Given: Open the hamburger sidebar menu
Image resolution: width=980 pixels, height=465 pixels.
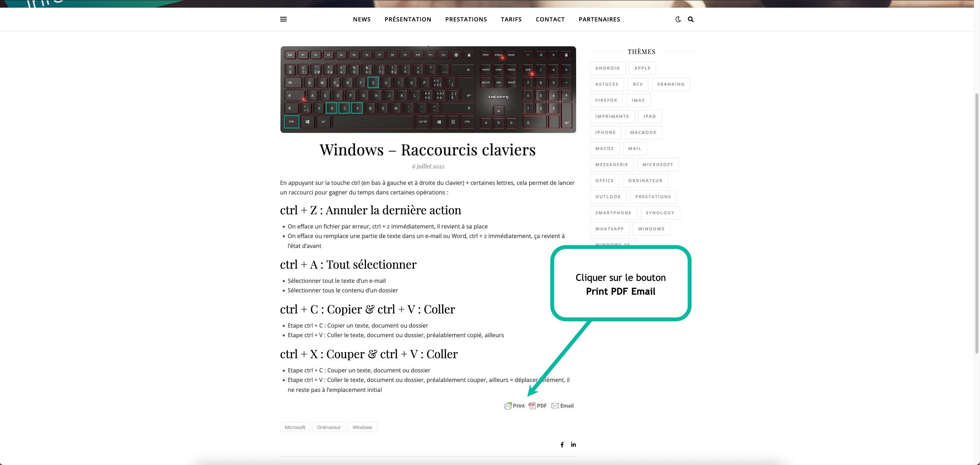Looking at the screenshot, I should pyautogui.click(x=283, y=19).
